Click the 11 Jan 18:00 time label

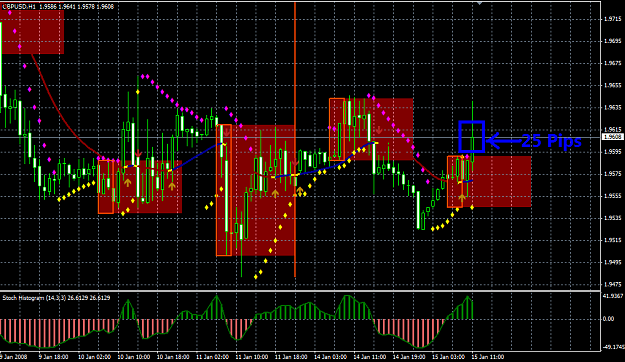pos(291,356)
